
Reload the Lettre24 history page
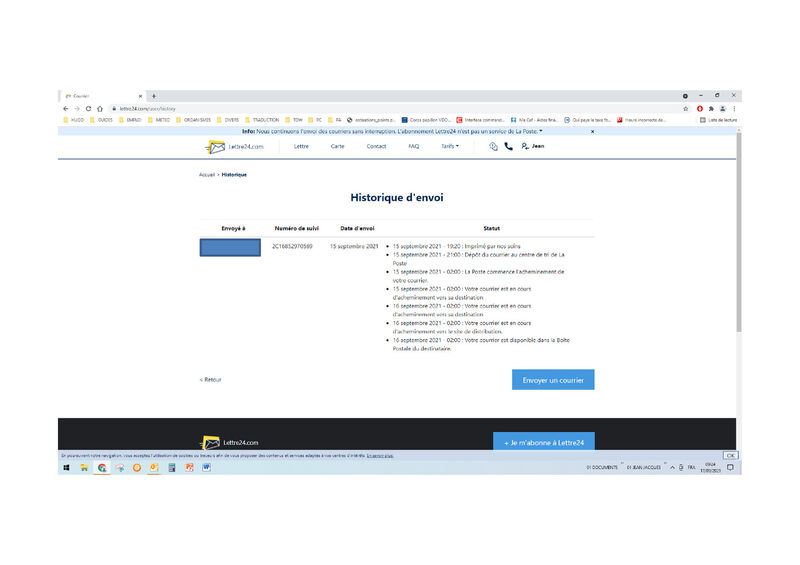88,109
